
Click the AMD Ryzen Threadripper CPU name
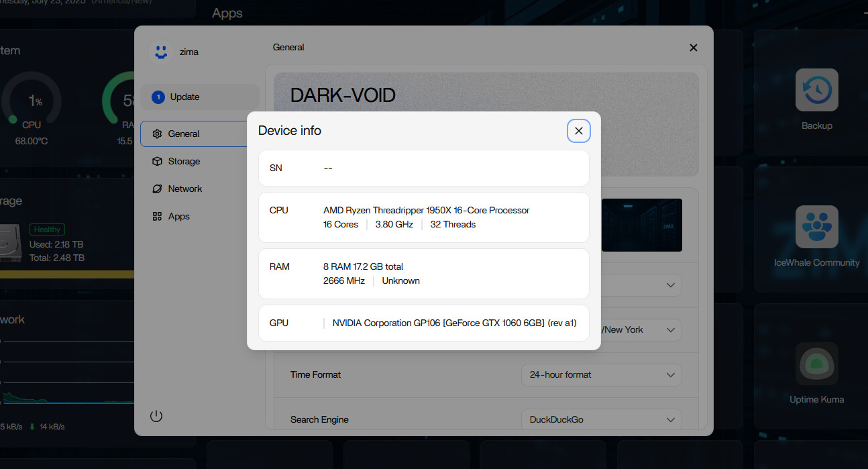pyautogui.click(x=426, y=210)
